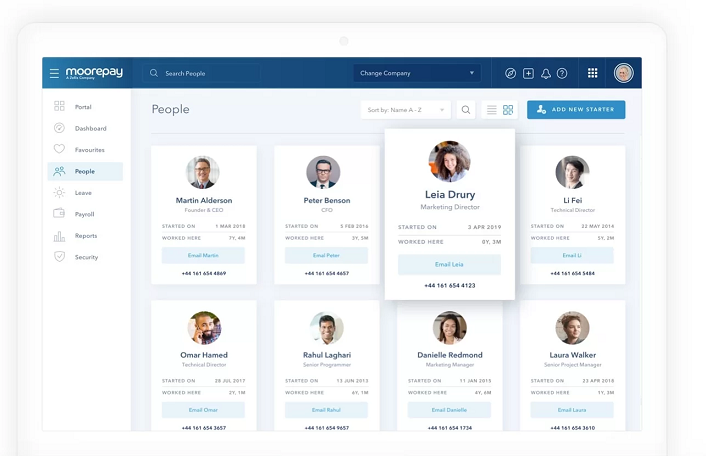
Task: Open Reports from the sidebar
Action: click(x=86, y=236)
